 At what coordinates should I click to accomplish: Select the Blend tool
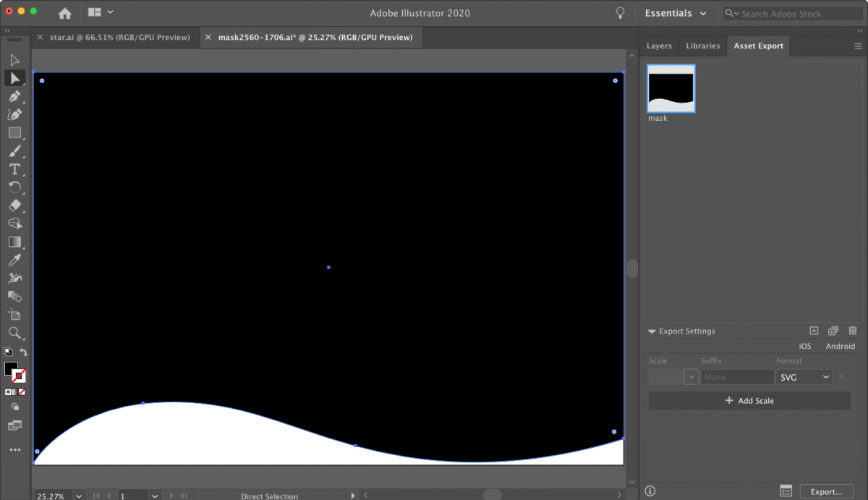click(14, 296)
